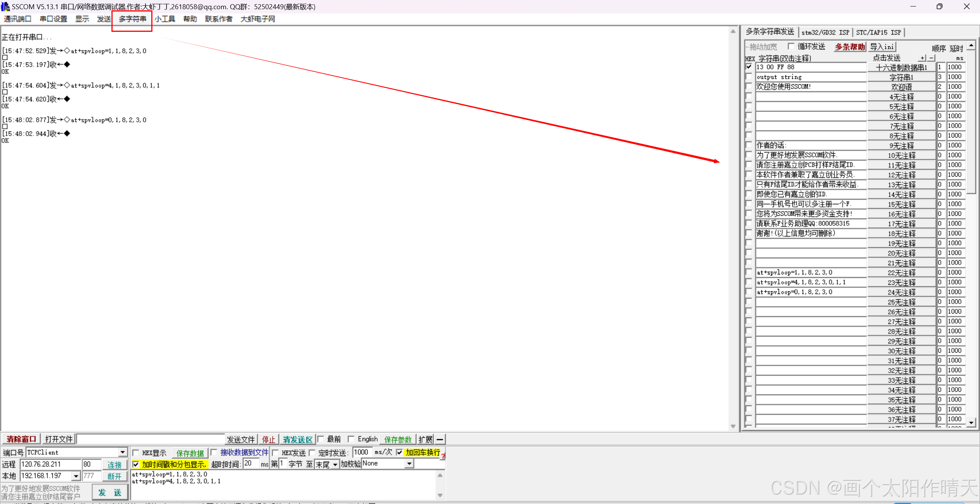Click the red question mark help icon

coord(443,456)
